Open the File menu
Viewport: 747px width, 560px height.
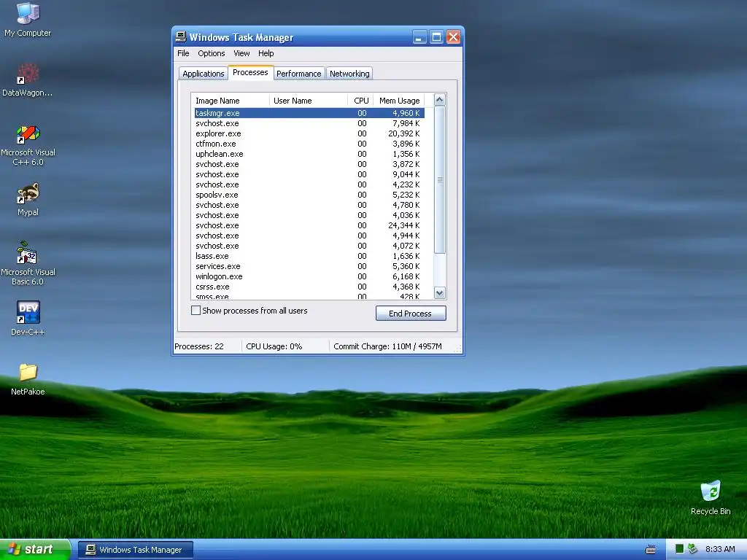click(183, 53)
